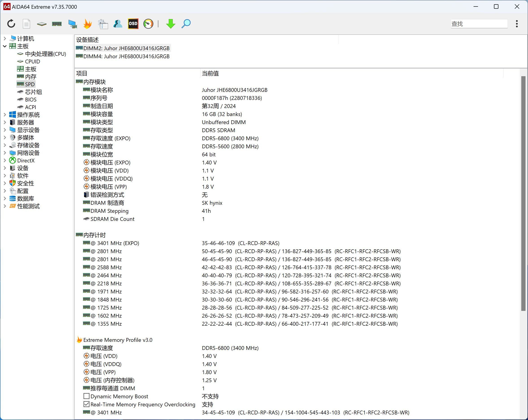
Task: Launch the flame stability test icon
Action: [87, 24]
